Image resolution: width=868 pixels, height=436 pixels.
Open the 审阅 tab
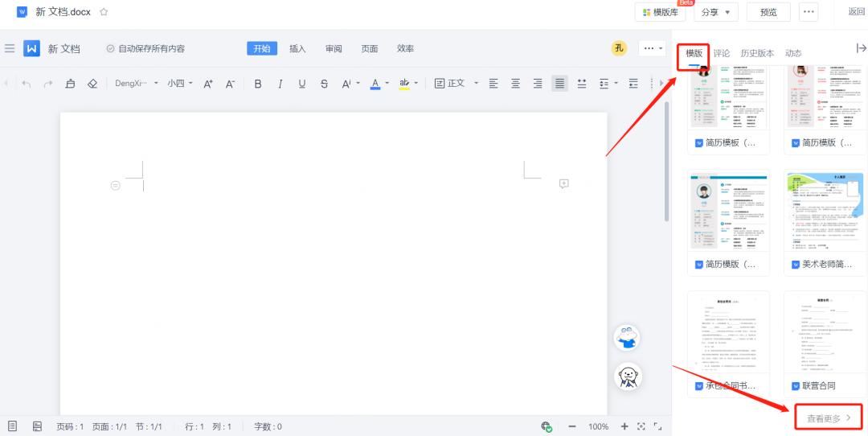coord(334,48)
